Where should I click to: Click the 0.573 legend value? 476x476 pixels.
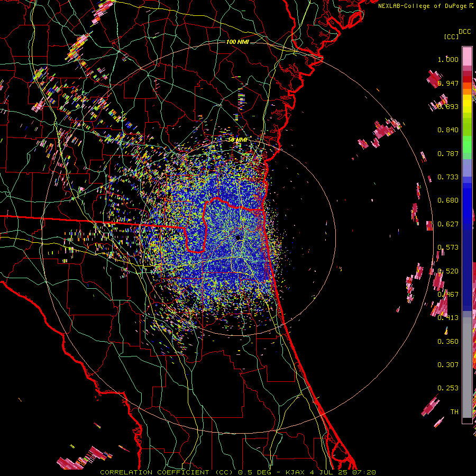click(x=448, y=248)
